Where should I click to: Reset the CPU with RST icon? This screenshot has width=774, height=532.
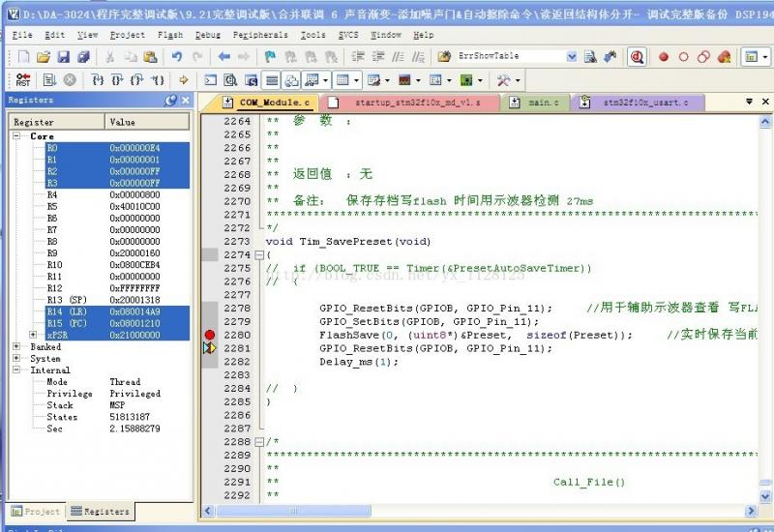click(x=22, y=80)
